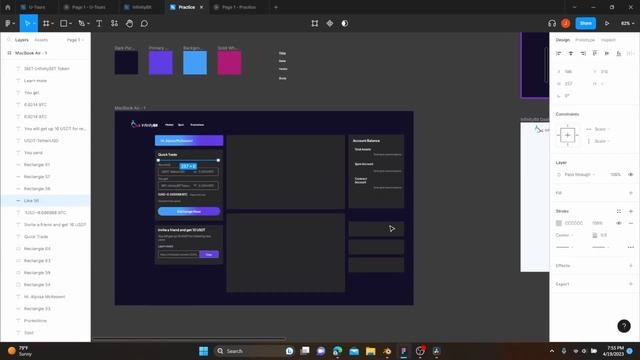Open the Figma main menu
Image resolution: width=640 pixels, height=360 pixels.
(9, 24)
